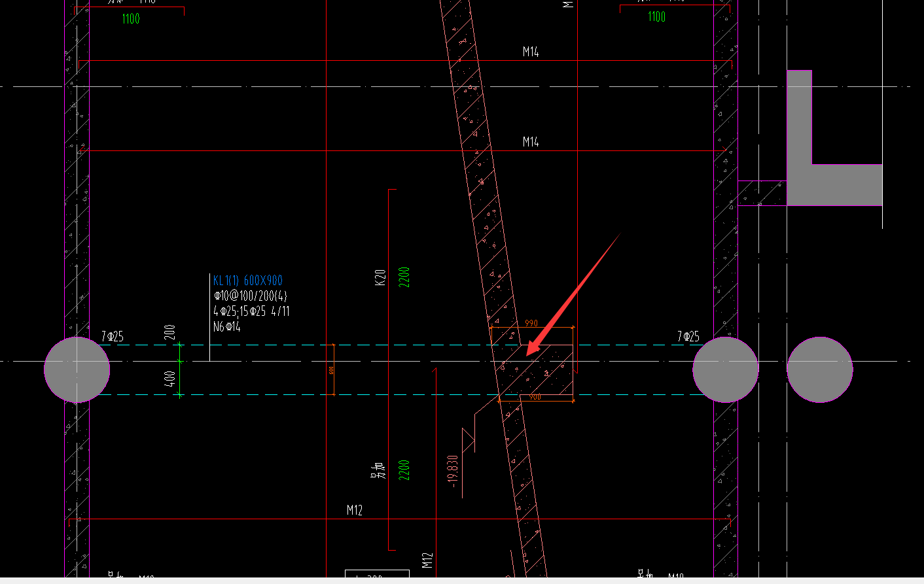Select the green 400 dimension text
Image resolution: width=924 pixels, height=584 pixels.
[x=169, y=379]
